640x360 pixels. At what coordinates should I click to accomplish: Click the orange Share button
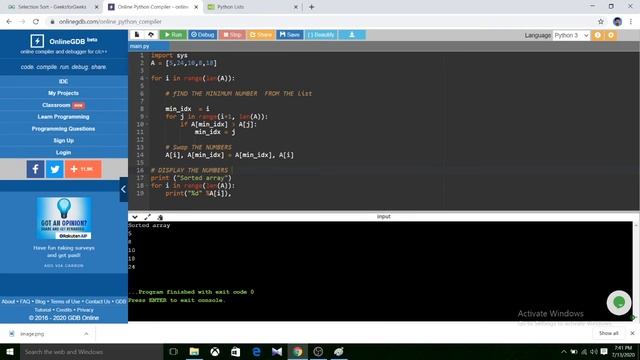(260, 35)
